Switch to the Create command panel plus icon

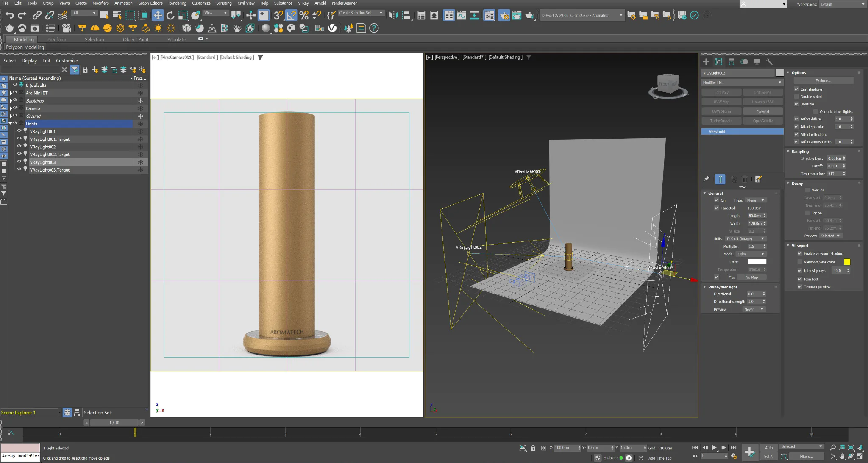click(706, 62)
